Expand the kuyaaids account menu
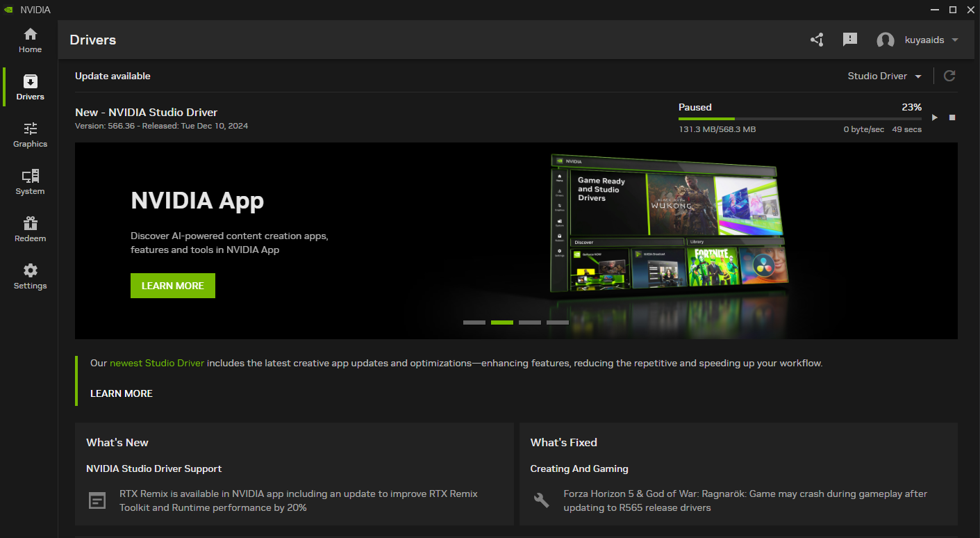 click(931, 40)
